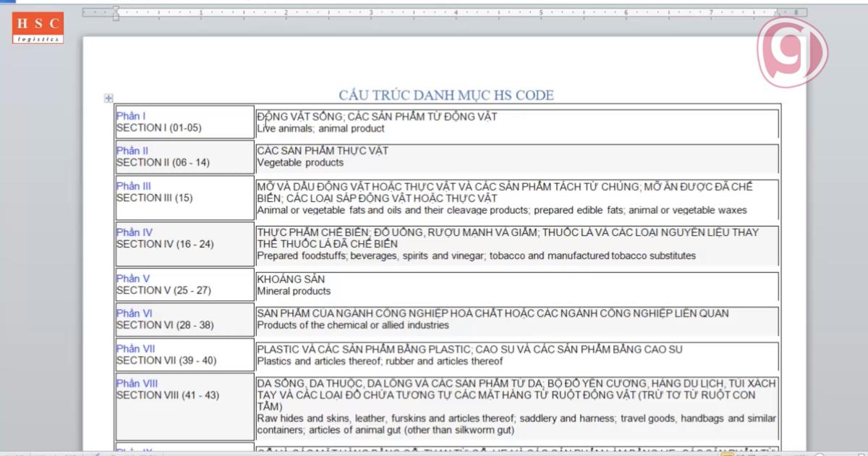Click the 'SECTION IV (16 - 24)' text

tap(165, 244)
